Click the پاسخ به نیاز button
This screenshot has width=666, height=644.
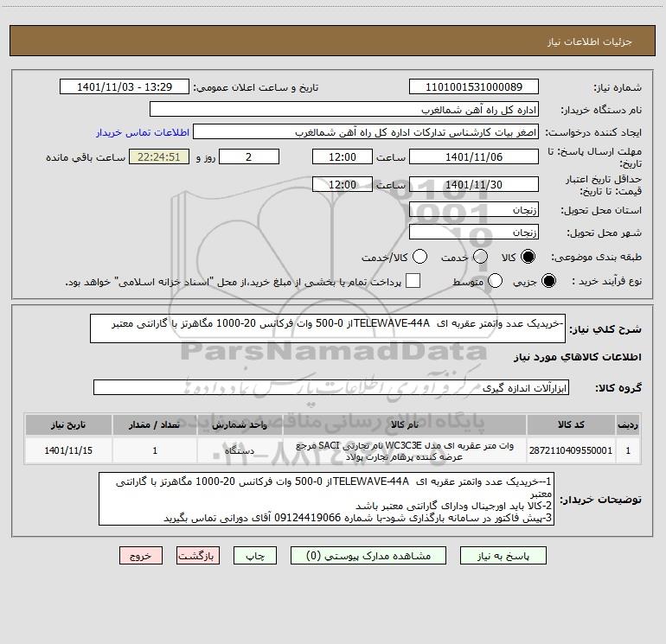(x=503, y=556)
